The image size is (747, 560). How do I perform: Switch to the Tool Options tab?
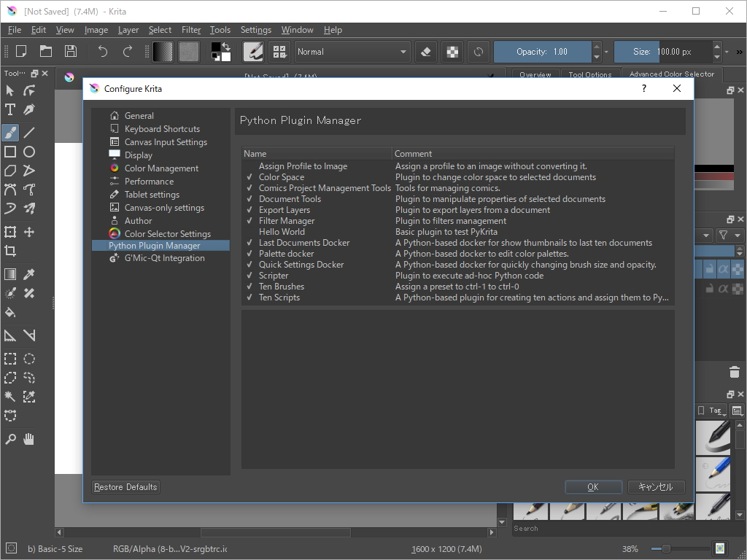point(589,75)
